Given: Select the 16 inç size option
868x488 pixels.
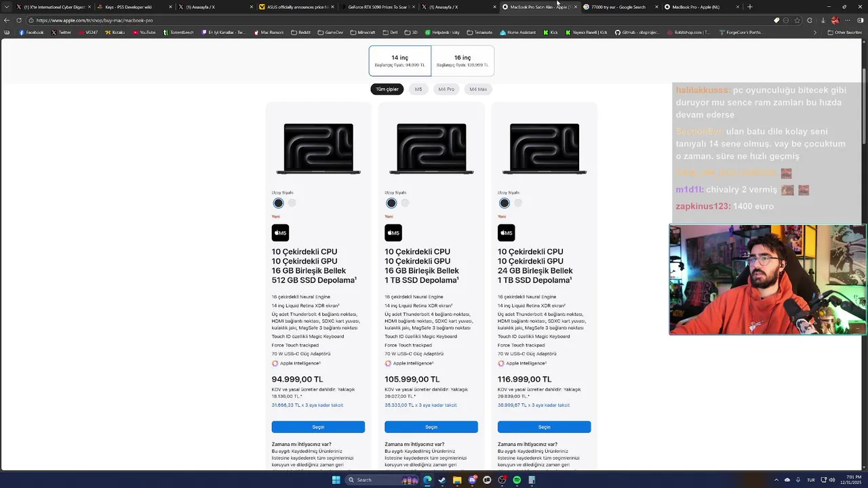Looking at the screenshot, I should (x=462, y=61).
